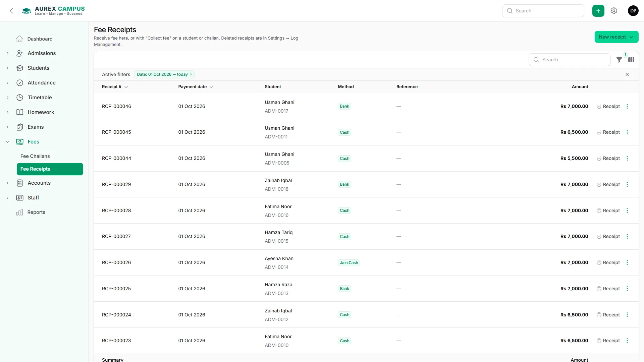Select Fee Receipts in sidebar

[50, 169]
